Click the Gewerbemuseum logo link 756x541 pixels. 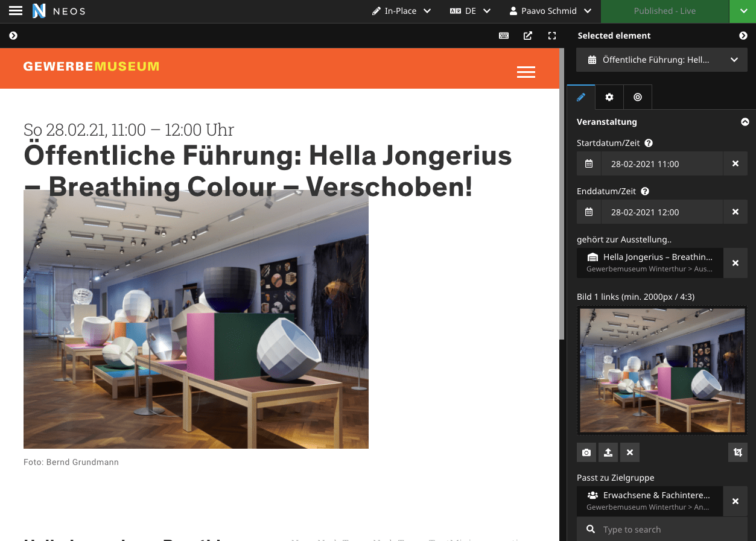[x=91, y=66]
